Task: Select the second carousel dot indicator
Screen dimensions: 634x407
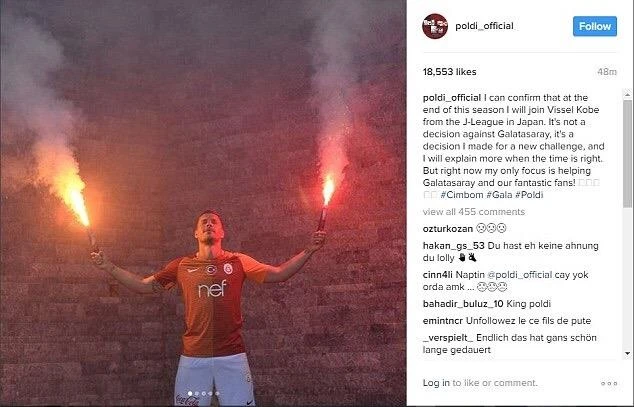Action: (197, 393)
